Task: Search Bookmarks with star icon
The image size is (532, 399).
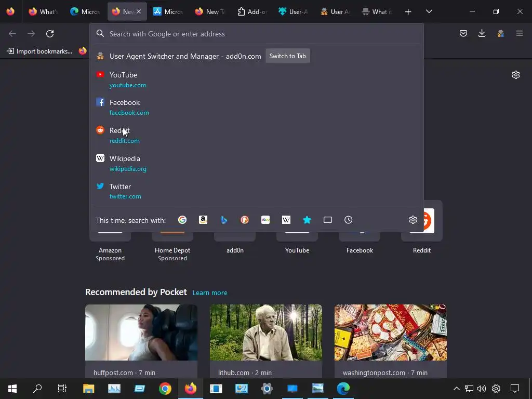Action: point(307,220)
